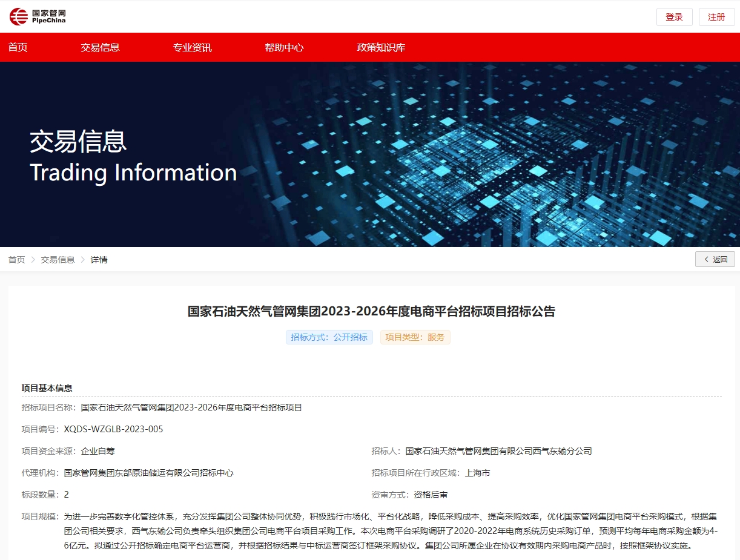Open the 帮助中心 navigation item
This screenshot has width=740, height=560.
coord(284,47)
